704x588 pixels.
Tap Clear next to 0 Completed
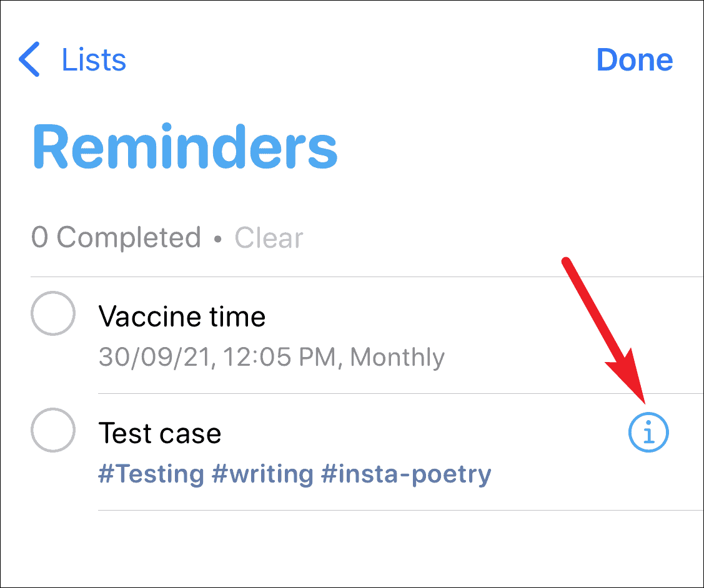coord(269,237)
